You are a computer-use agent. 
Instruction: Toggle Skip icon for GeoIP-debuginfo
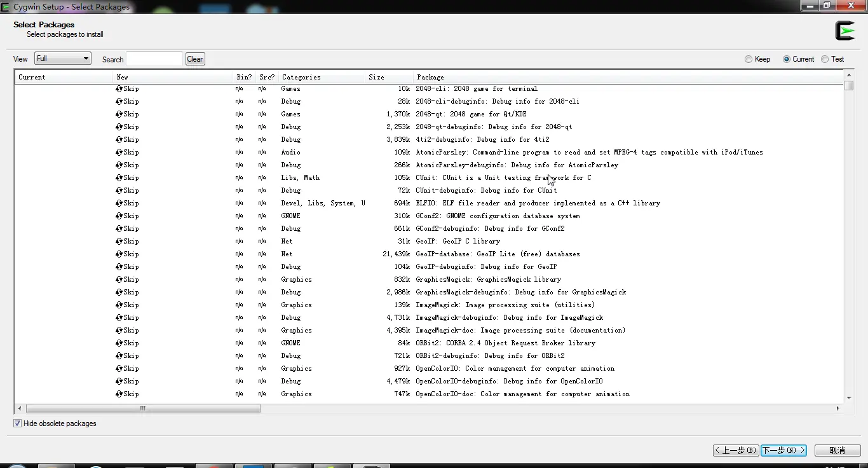coord(119,267)
